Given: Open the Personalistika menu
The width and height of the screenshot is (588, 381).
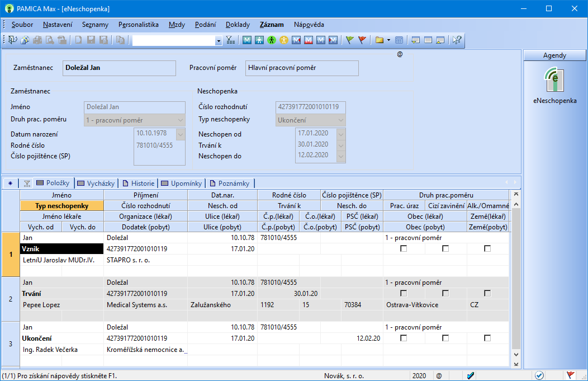Looking at the screenshot, I should point(139,25).
